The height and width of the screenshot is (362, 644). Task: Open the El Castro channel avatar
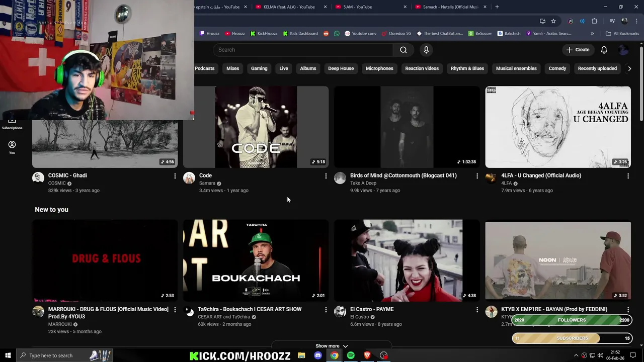click(340, 311)
